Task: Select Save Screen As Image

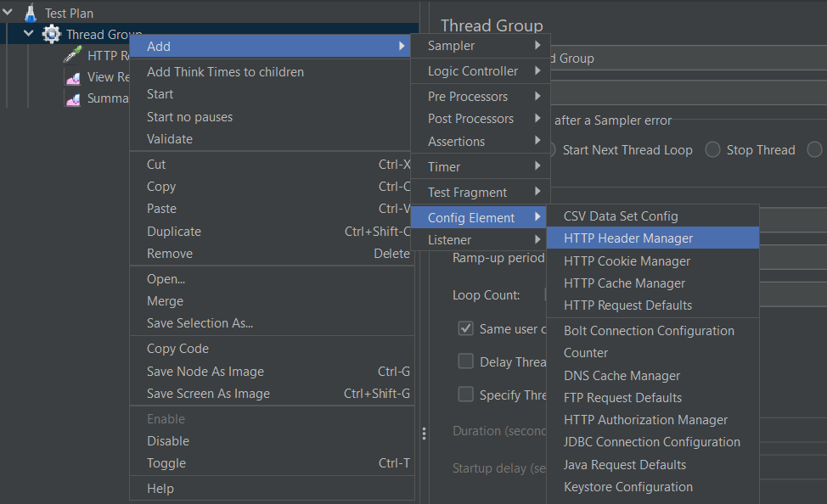Action: coord(272,394)
